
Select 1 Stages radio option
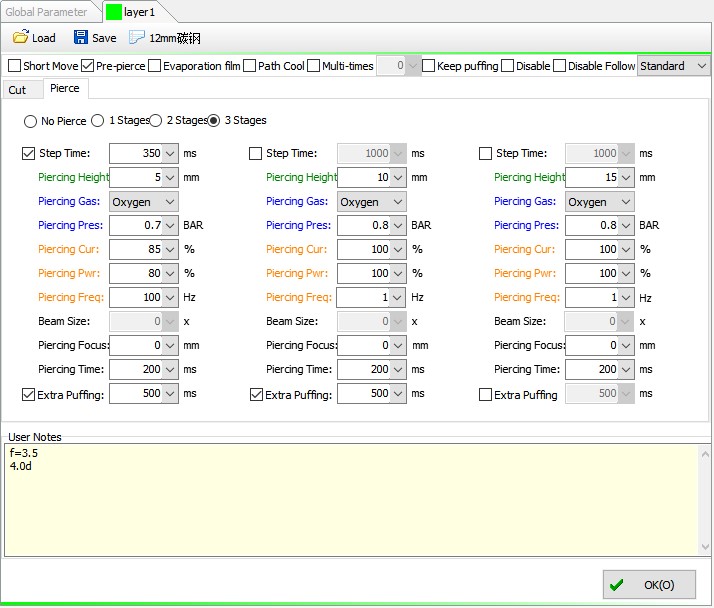[97, 121]
